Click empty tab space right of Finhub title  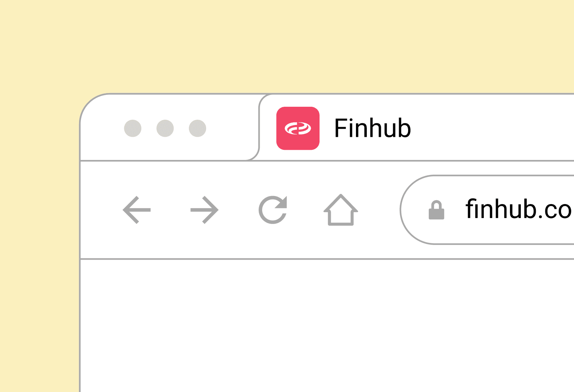[x=490, y=128]
